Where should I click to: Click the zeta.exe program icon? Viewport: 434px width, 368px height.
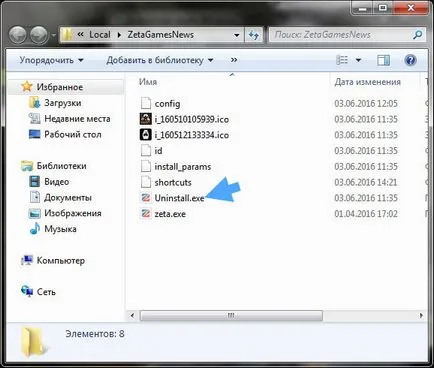point(146,213)
